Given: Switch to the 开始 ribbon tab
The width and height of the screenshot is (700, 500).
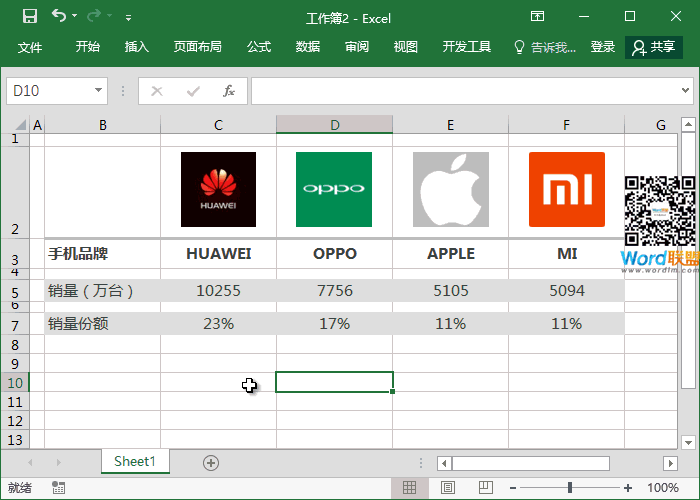Looking at the screenshot, I should click(x=88, y=46).
